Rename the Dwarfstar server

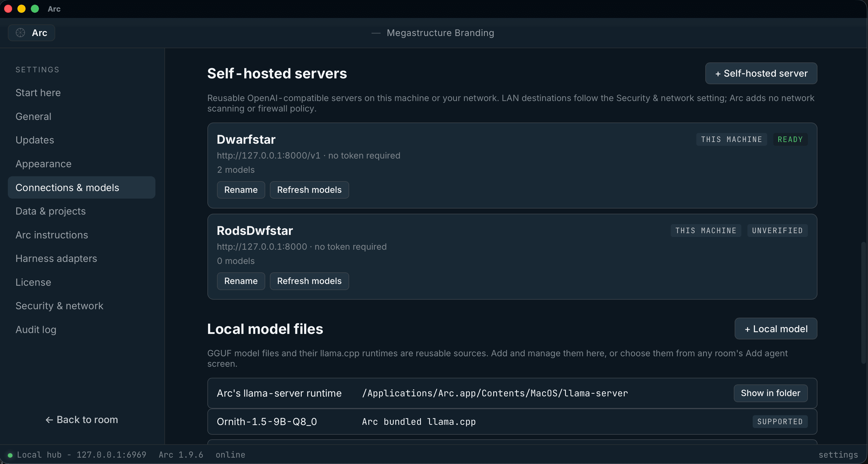[241, 190]
